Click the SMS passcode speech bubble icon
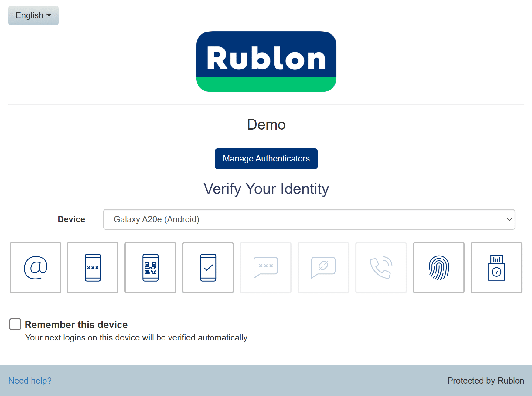532x396 pixels. 266,267
